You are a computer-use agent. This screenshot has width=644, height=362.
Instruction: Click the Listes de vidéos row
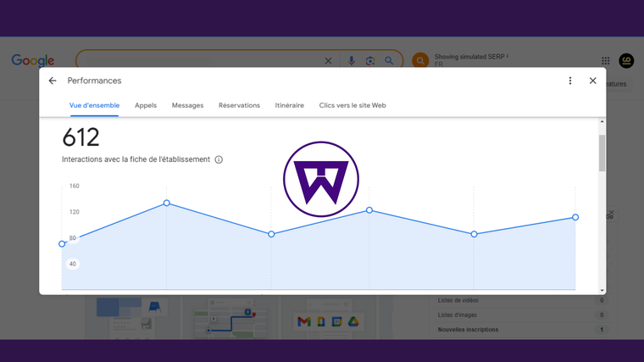[x=523, y=300]
